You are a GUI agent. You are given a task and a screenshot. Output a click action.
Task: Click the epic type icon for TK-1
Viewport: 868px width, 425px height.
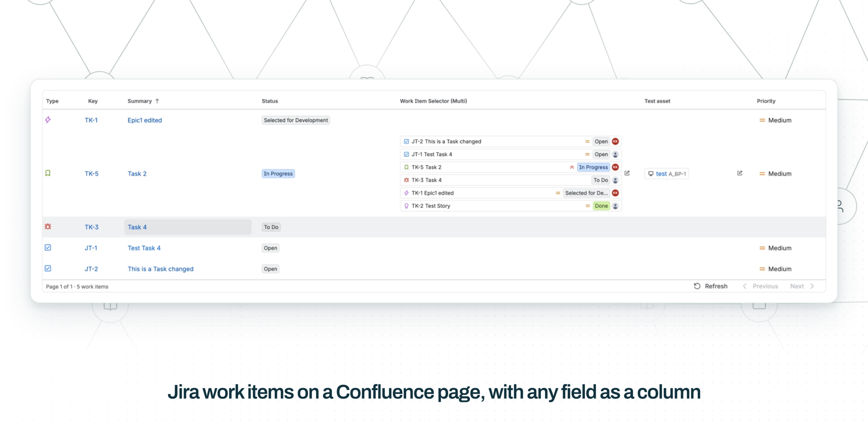click(48, 120)
